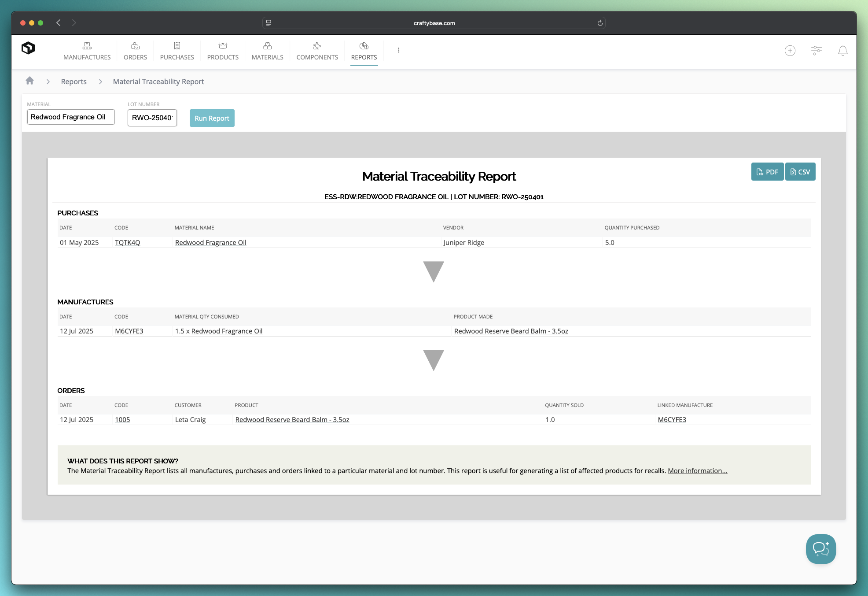Open the Products section
Screen dimensions: 868x596
point(223,51)
